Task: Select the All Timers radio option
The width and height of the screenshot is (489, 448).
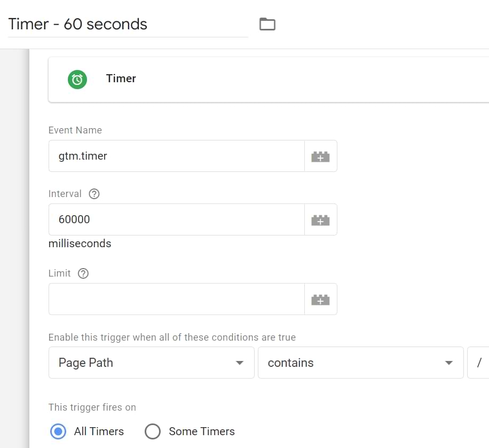Action: coord(58,431)
